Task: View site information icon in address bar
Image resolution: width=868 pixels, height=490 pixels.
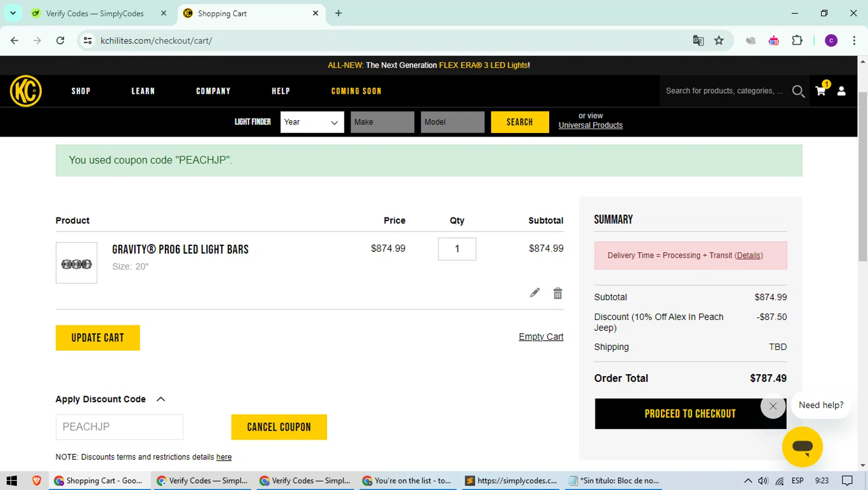Action: [x=88, y=40]
